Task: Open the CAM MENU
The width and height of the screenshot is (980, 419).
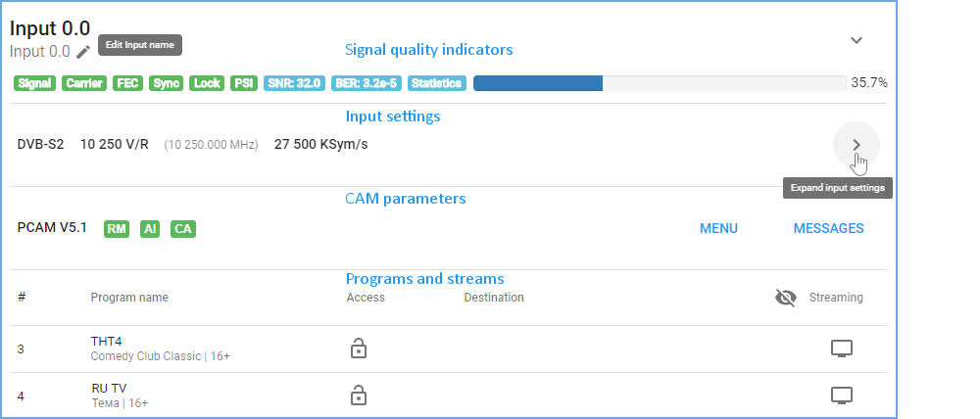Action: point(718,228)
